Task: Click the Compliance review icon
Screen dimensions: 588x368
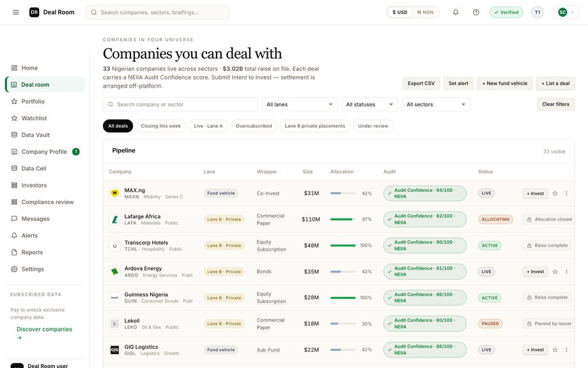Action: tap(14, 202)
